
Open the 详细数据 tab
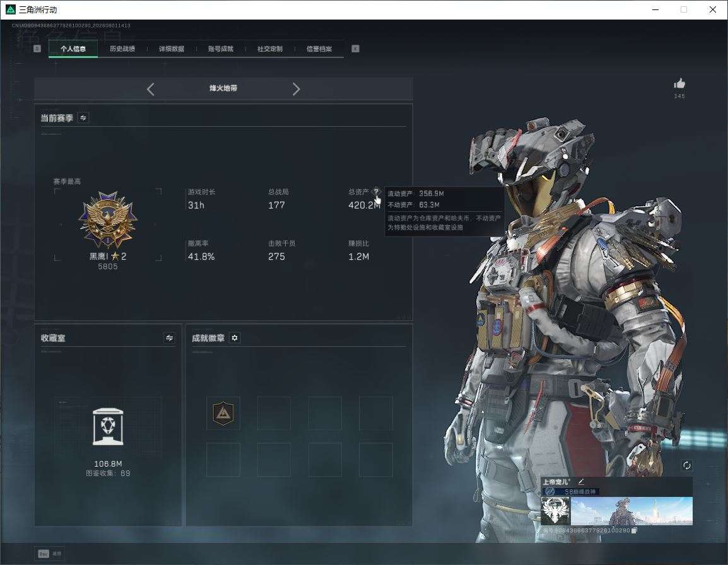172,49
